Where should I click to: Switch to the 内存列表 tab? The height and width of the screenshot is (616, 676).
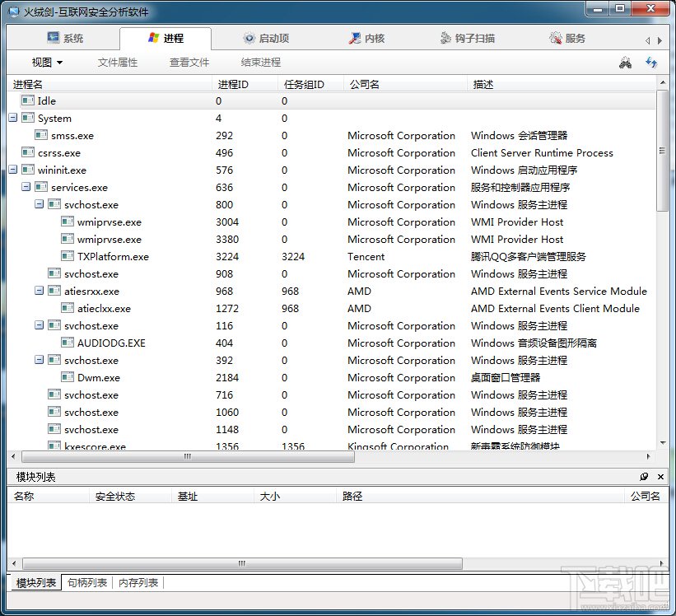pos(138,583)
